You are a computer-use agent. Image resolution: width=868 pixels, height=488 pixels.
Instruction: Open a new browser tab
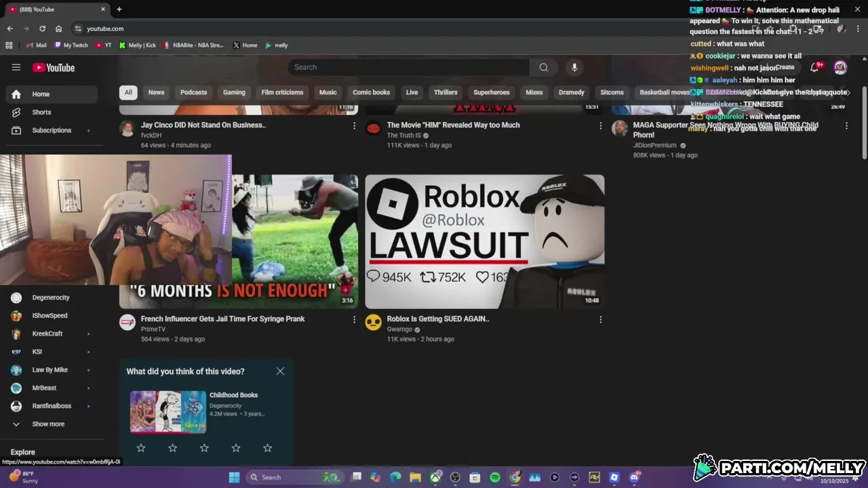(x=119, y=9)
